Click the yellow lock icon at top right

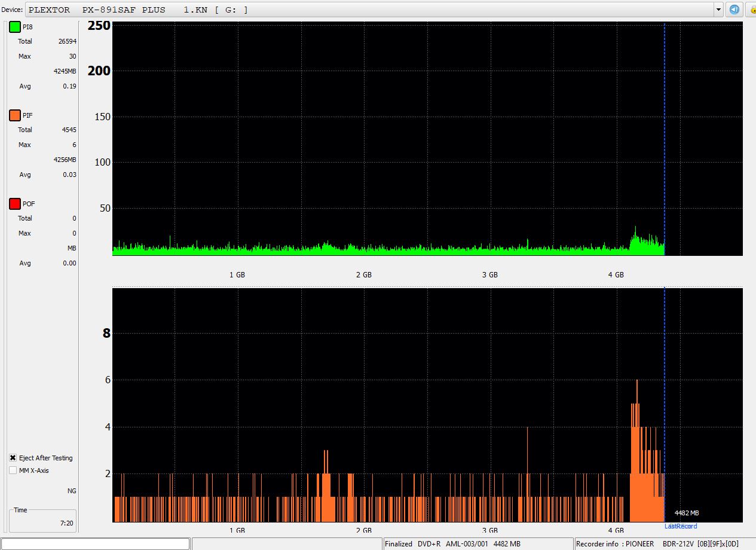point(751,10)
